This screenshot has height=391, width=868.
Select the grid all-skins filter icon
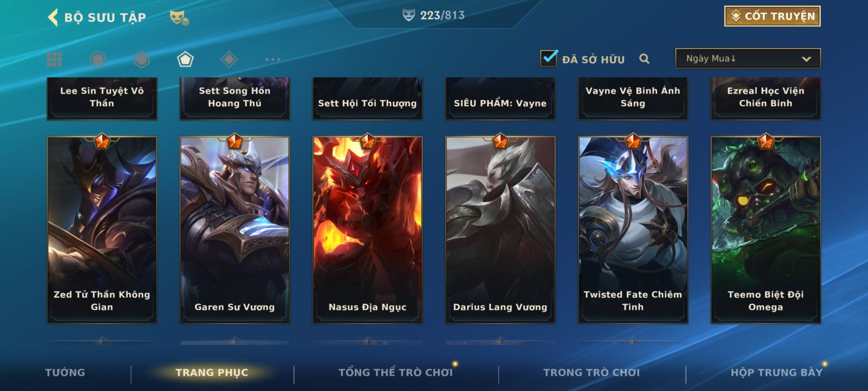click(x=54, y=59)
